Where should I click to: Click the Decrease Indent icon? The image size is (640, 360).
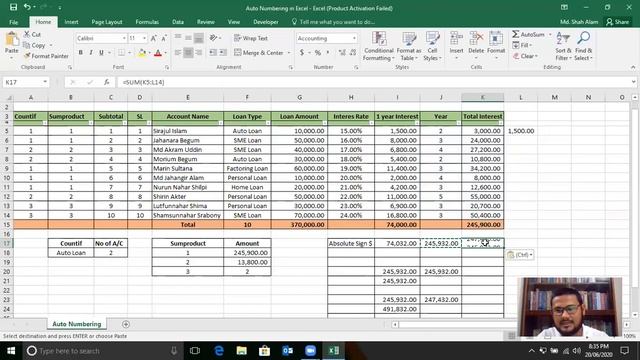213,53
